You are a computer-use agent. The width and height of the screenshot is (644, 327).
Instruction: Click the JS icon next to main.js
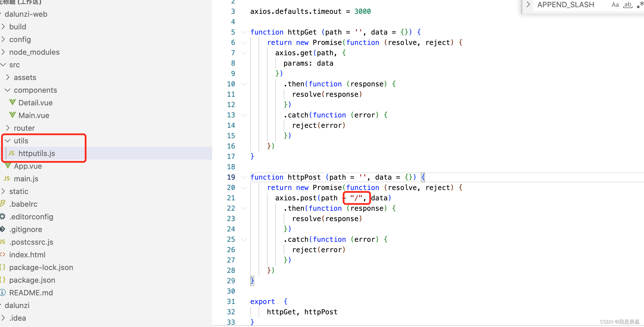tap(7, 178)
